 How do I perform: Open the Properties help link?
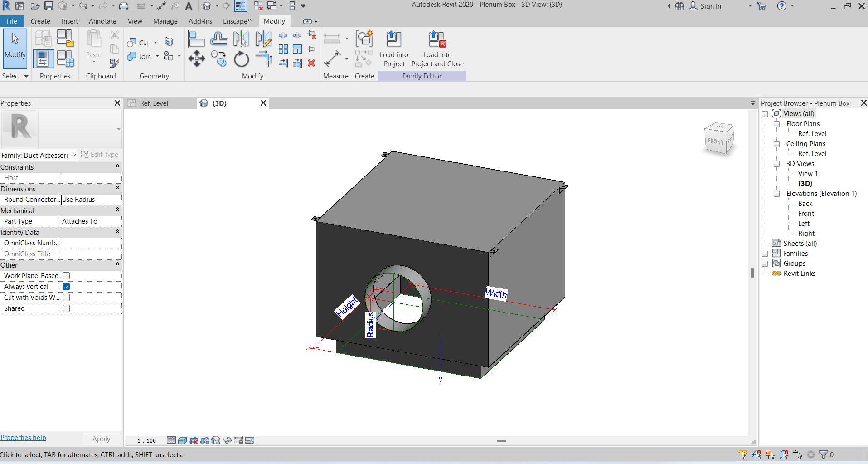[23, 438]
